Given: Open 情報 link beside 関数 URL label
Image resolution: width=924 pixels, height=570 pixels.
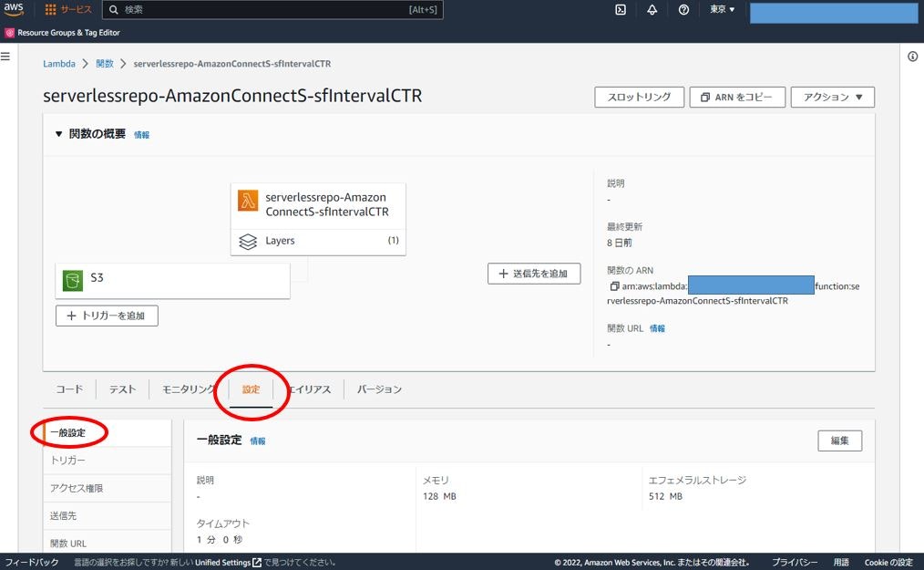Looking at the screenshot, I should tap(657, 328).
